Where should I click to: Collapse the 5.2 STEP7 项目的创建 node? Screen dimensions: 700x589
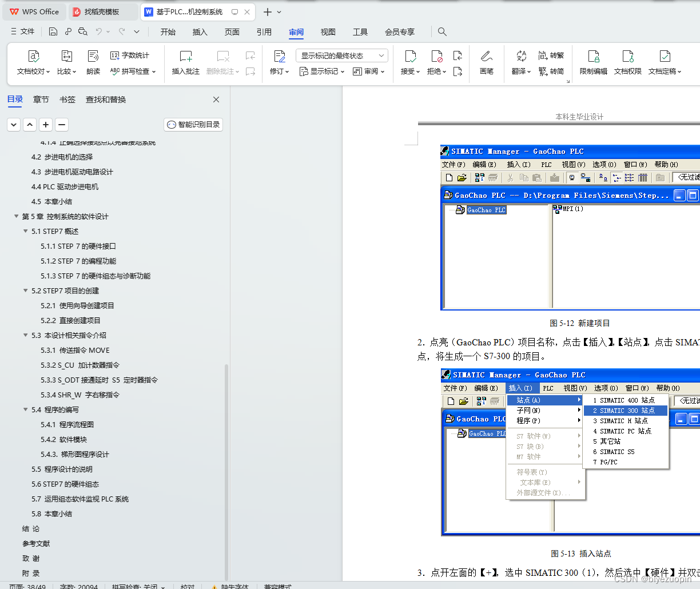coord(25,290)
